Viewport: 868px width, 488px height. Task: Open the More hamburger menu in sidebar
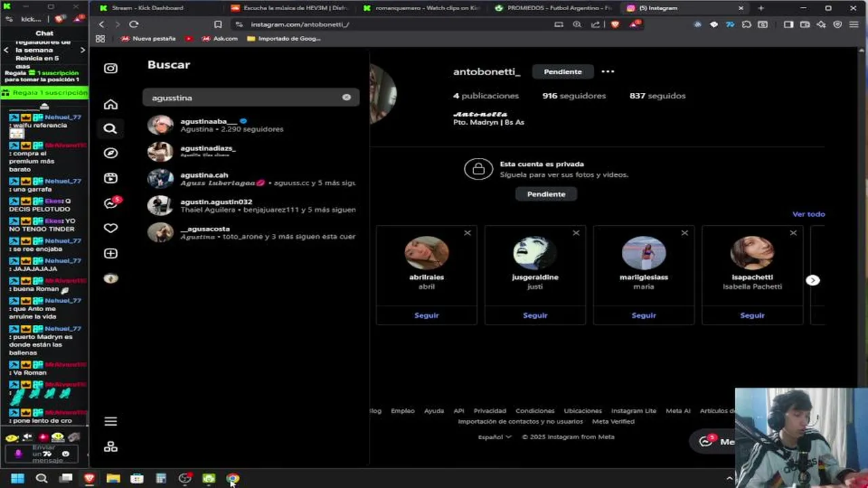click(x=111, y=422)
